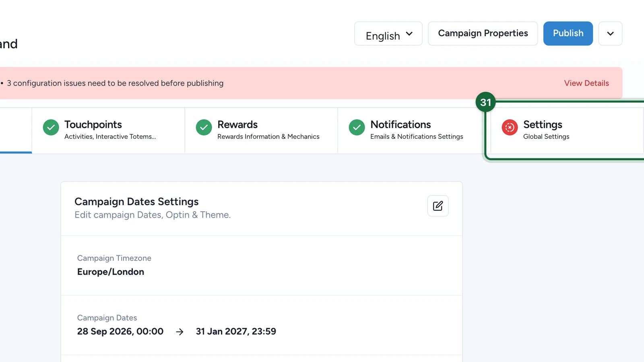This screenshot has width=644, height=362.
Task: Switch to the Settings tab
Action: tap(567, 131)
